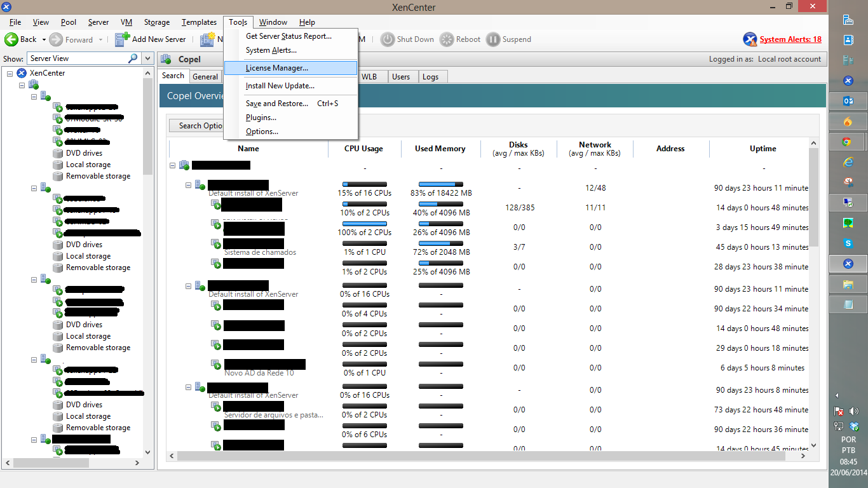Choose Plugins from the Tools menu
Screen dimensions: 868x488
click(x=292, y=118)
